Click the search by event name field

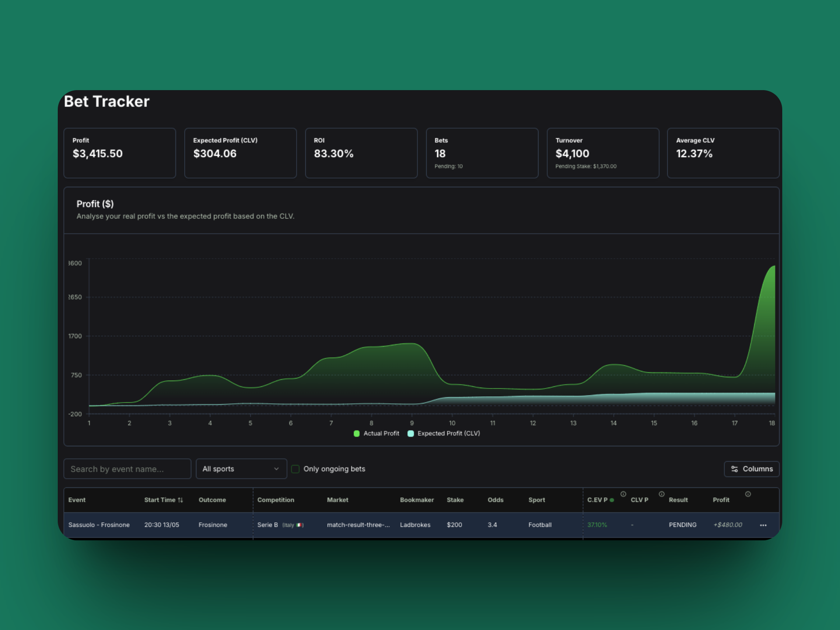tap(127, 469)
